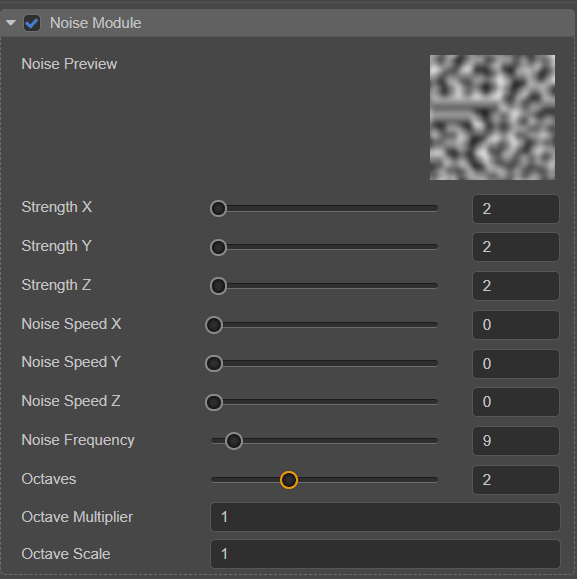
Task: Click the Octave Scale label
Action: point(66,554)
